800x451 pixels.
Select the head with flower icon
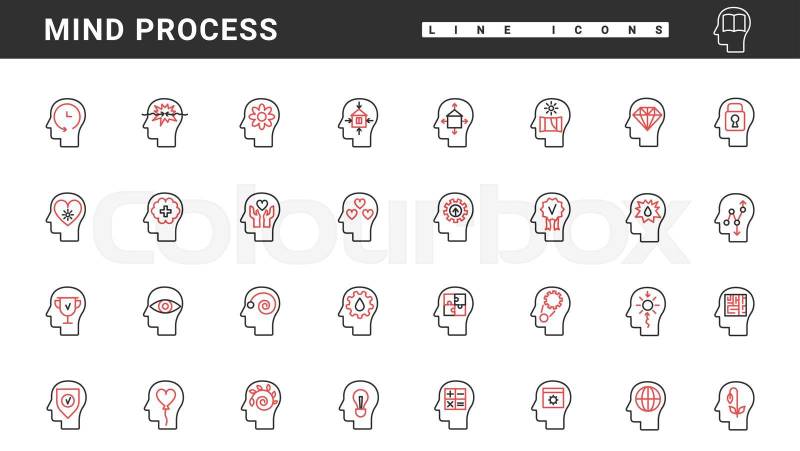coord(260,123)
